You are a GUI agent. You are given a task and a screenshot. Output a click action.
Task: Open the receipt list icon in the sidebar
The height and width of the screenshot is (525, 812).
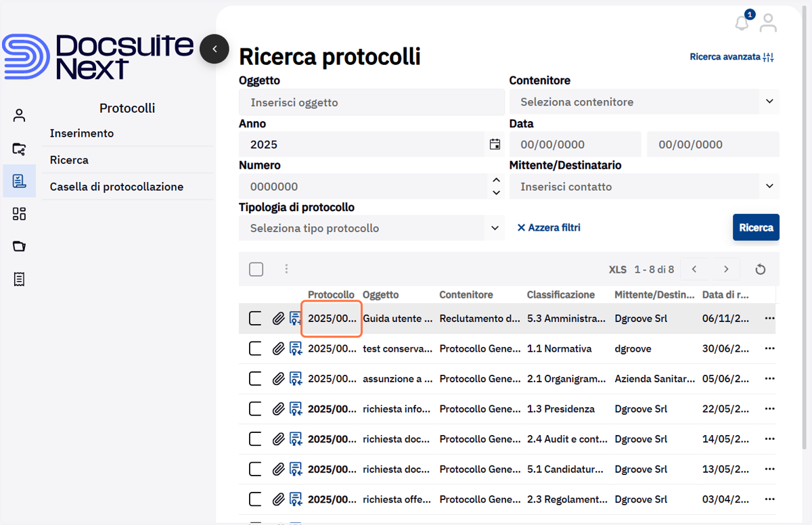[x=19, y=279]
